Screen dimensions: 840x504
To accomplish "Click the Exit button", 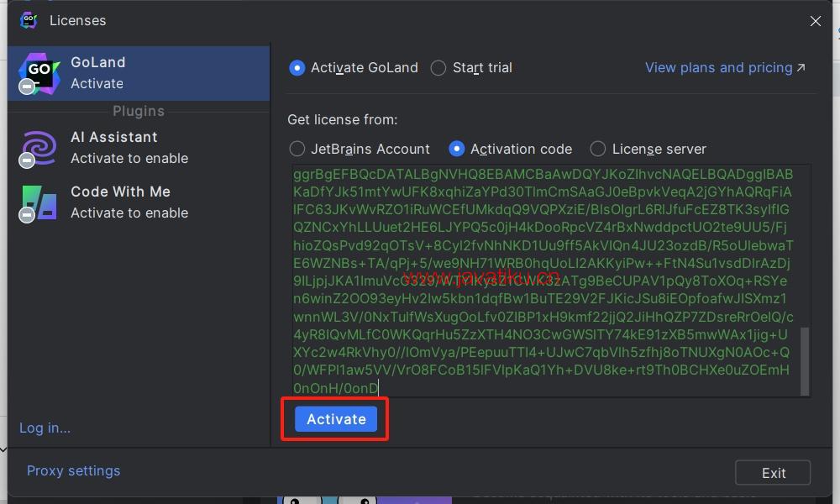I will [772, 473].
